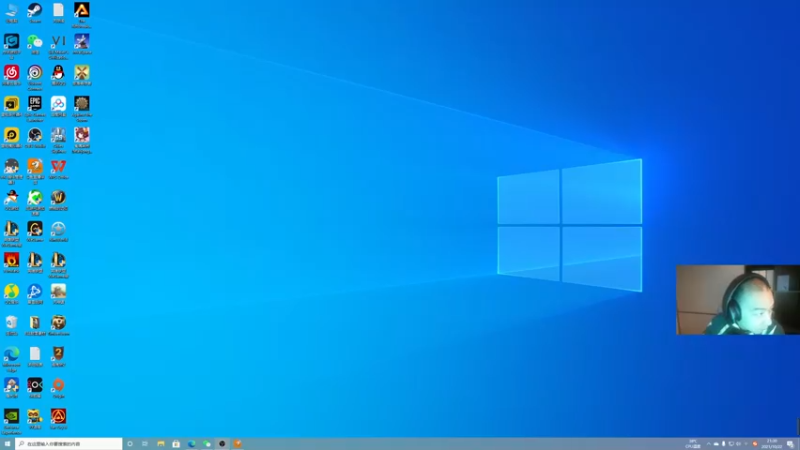Expand hidden system tray icons
Viewport: 800px width, 450px height.
point(708,444)
